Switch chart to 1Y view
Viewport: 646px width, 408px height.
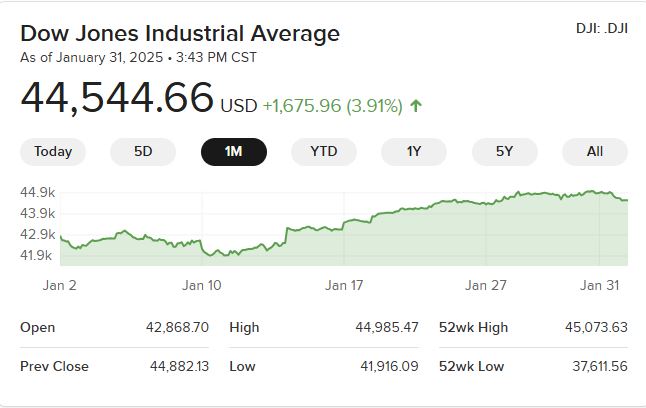[x=413, y=151]
